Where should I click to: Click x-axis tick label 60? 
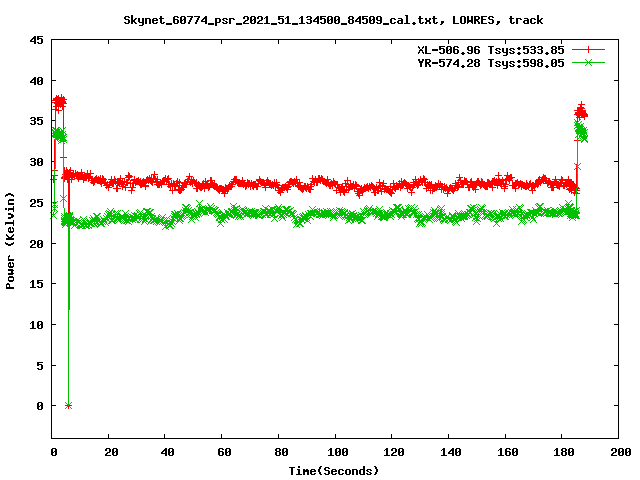[x=224, y=452]
